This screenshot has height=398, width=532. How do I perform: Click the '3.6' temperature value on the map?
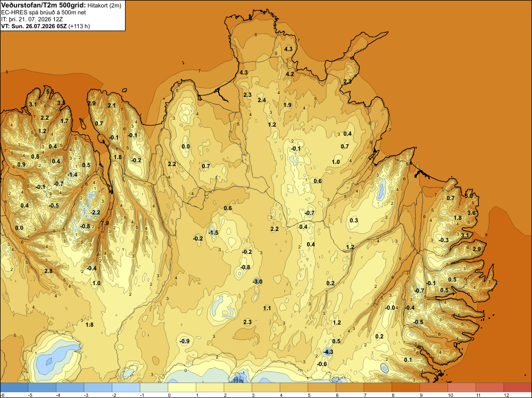(x=471, y=213)
